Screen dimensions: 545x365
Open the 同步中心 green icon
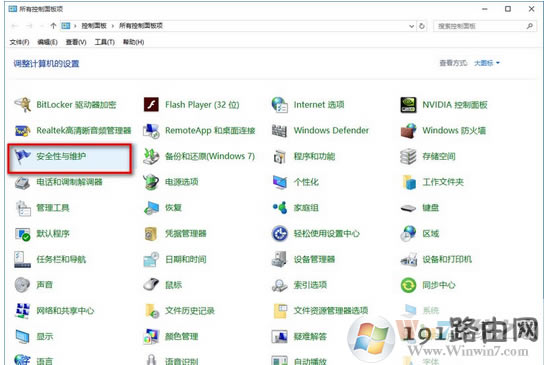[408, 285]
